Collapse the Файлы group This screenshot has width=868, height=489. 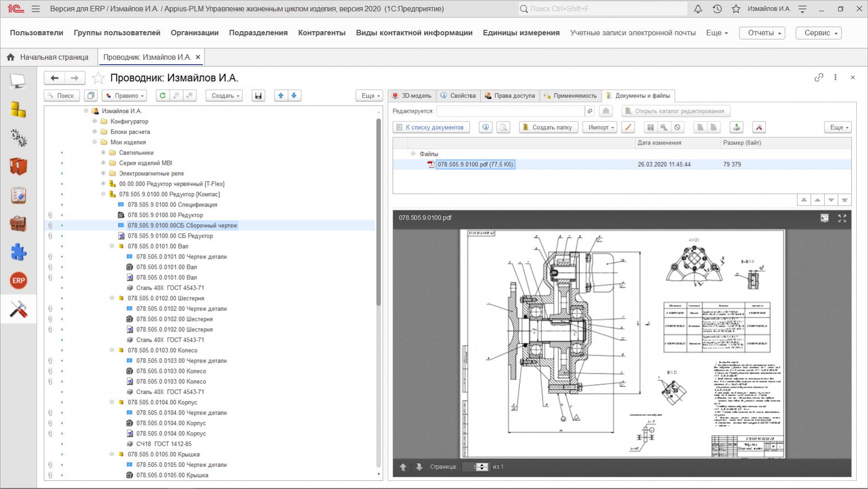click(x=413, y=154)
